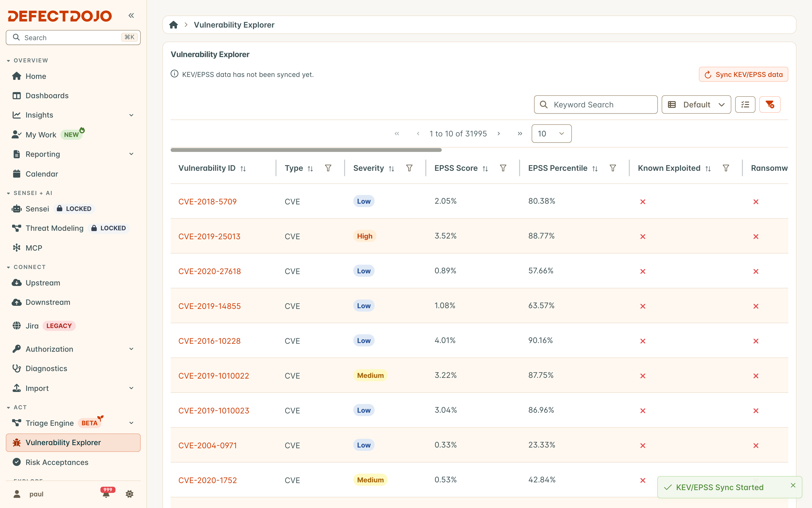Open CVE-2019-25013 vulnerability link
812x508 pixels.
pos(209,237)
